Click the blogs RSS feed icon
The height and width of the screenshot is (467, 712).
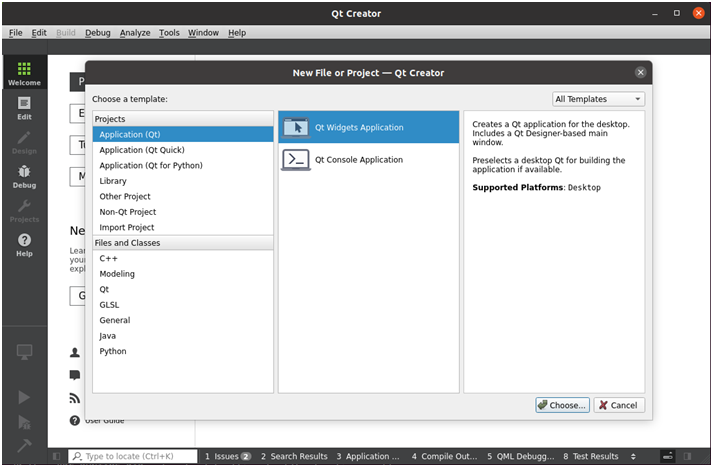tap(75, 398)
